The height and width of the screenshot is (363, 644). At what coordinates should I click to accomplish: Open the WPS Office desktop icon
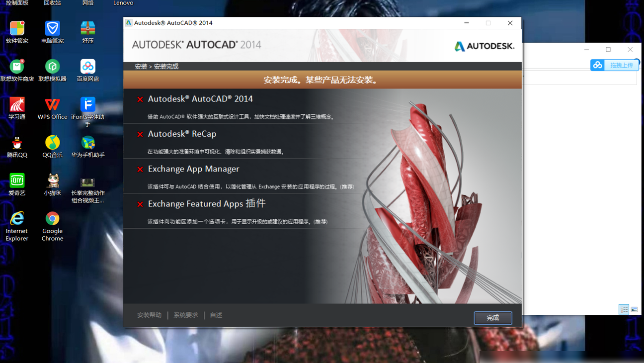52,104
